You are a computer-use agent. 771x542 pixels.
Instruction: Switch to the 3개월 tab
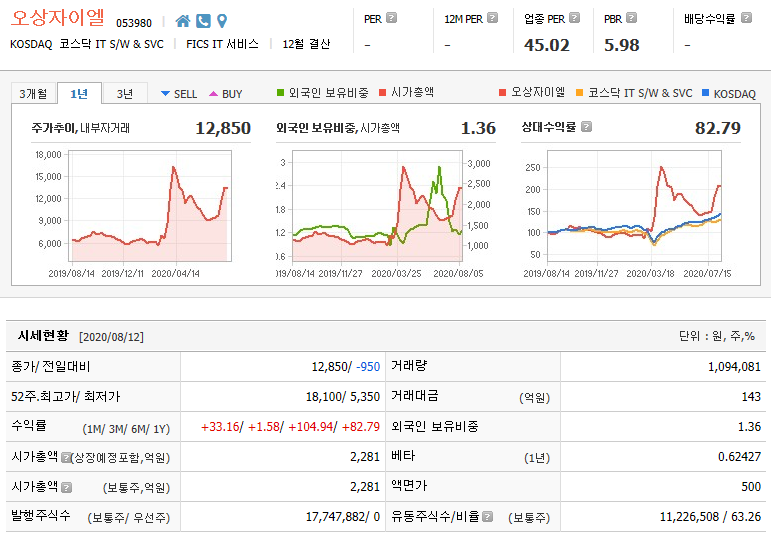[33, 93]
